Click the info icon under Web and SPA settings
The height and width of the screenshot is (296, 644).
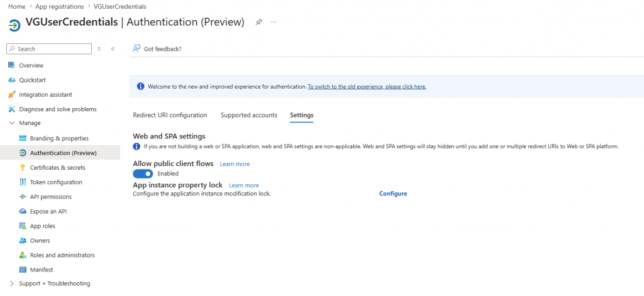click(x=136, y=146)
